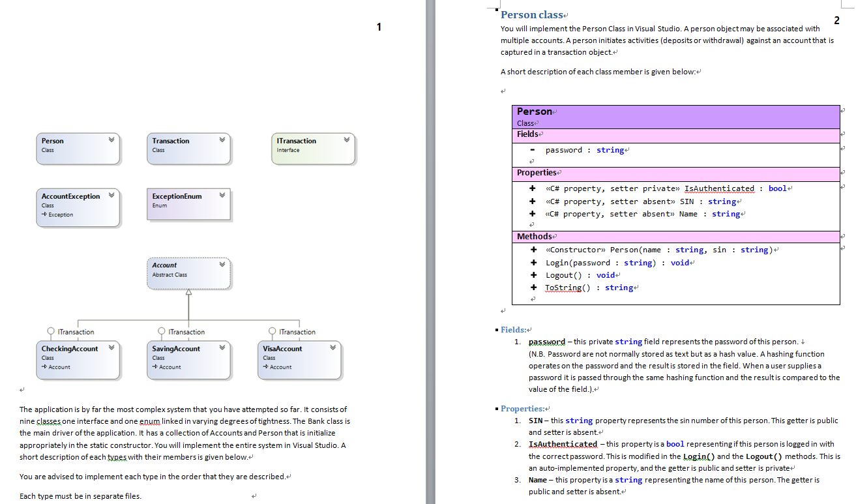Expand the Person class shape chevron

[x=111, y=140]
